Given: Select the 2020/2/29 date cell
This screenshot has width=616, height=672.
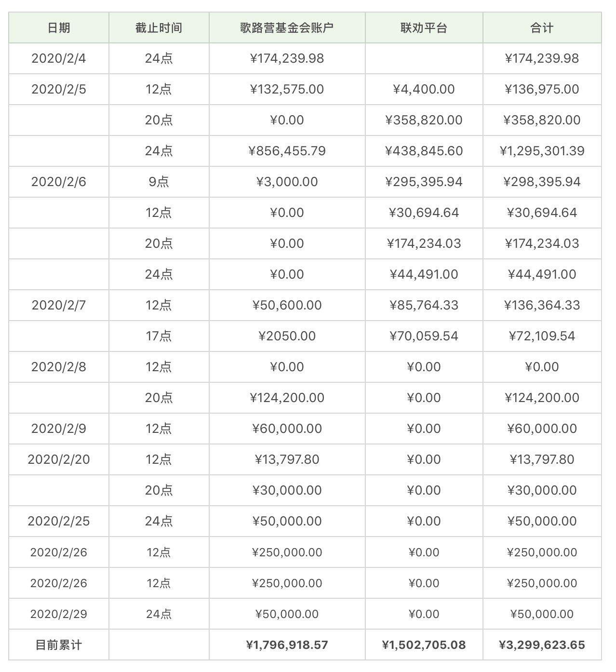Looking at the screenshot, I should (59, 614).
